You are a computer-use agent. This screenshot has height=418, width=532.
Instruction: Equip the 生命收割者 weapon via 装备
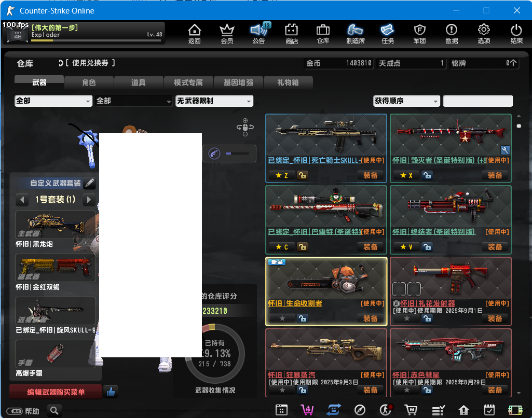tap(370, 318)
